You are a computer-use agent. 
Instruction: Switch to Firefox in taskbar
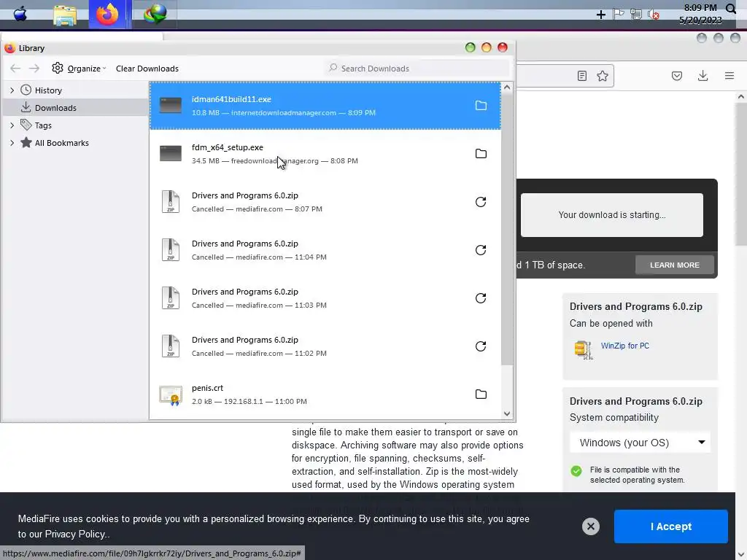coord(107,15)
